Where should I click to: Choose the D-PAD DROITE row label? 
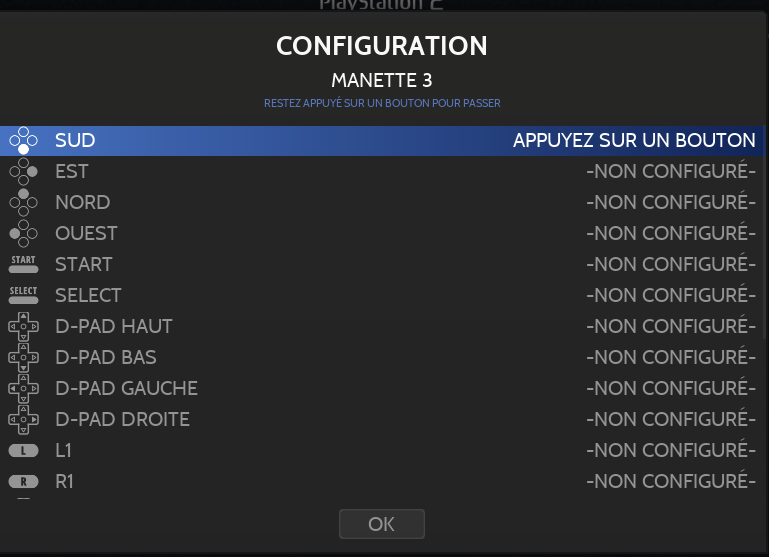[122, 420]
